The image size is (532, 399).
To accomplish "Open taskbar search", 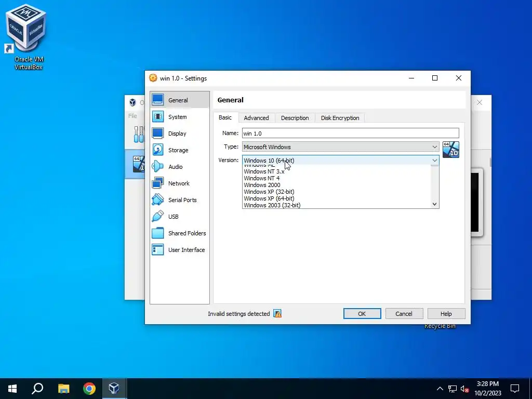I will [37, 389].
